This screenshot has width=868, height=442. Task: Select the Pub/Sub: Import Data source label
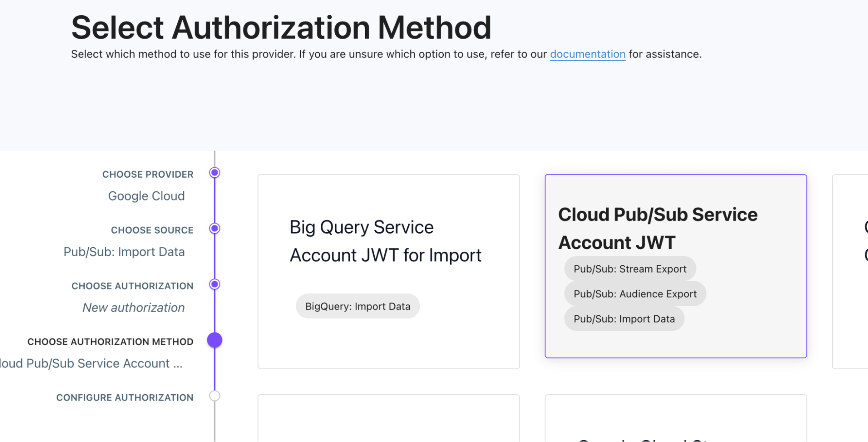click(x=124, y=251)
